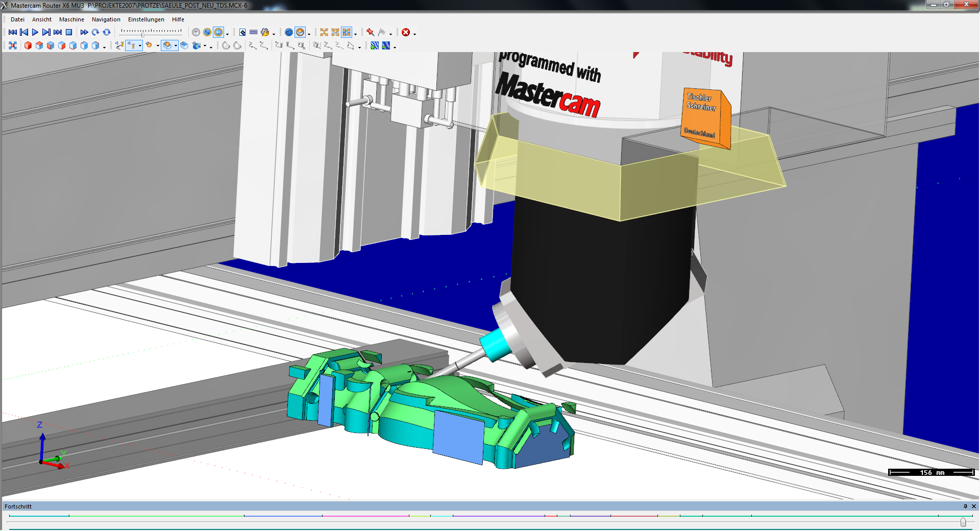Click the blue surface icon with green minus
This screenshot has width=980, height=531.
386,45
